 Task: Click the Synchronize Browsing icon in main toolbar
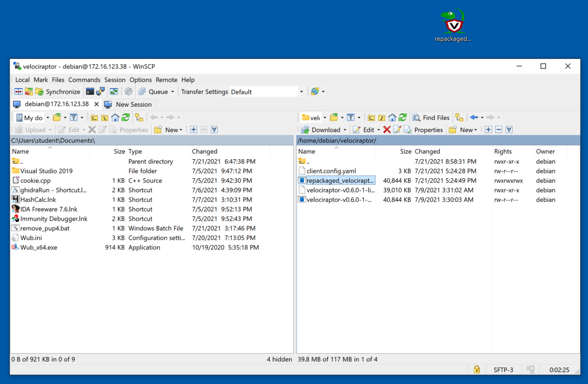[x=29, y=92]
